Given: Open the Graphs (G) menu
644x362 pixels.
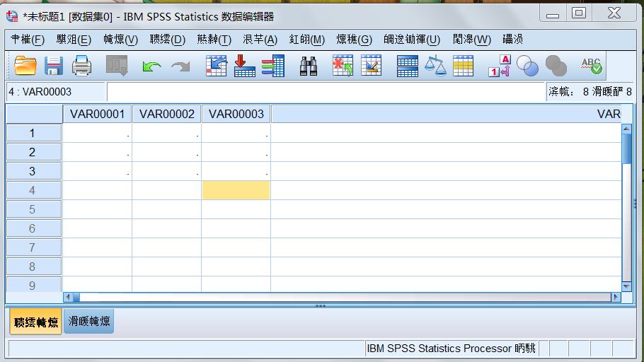Looking at the screenshot, I should [354, 40].
